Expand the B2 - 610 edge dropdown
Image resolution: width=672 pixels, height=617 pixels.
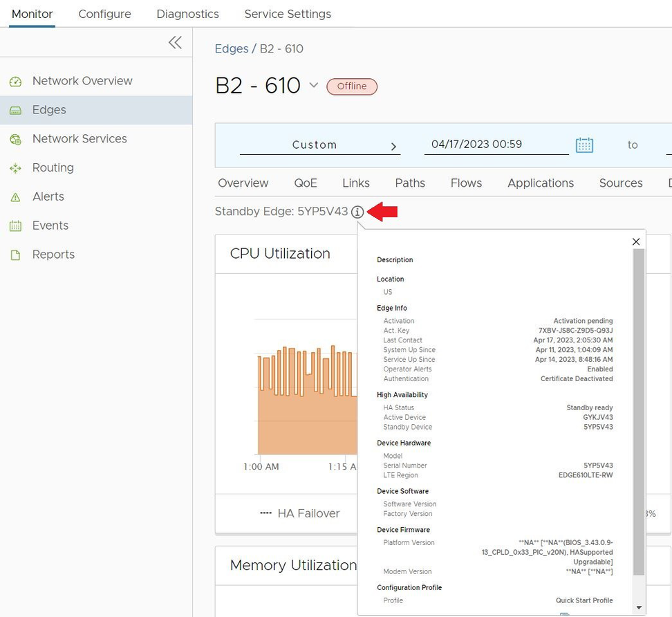click(313, 85)
